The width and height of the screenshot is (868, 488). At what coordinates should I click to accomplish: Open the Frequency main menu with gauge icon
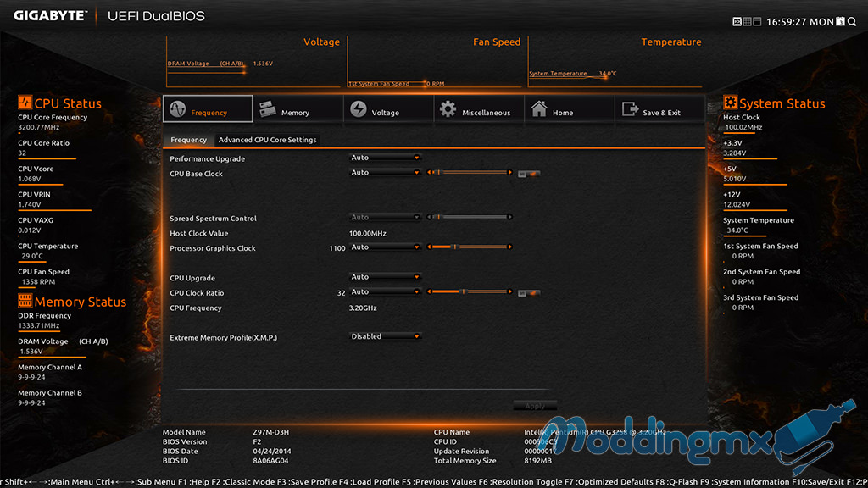pyautogui.click(x=209, y=109)
